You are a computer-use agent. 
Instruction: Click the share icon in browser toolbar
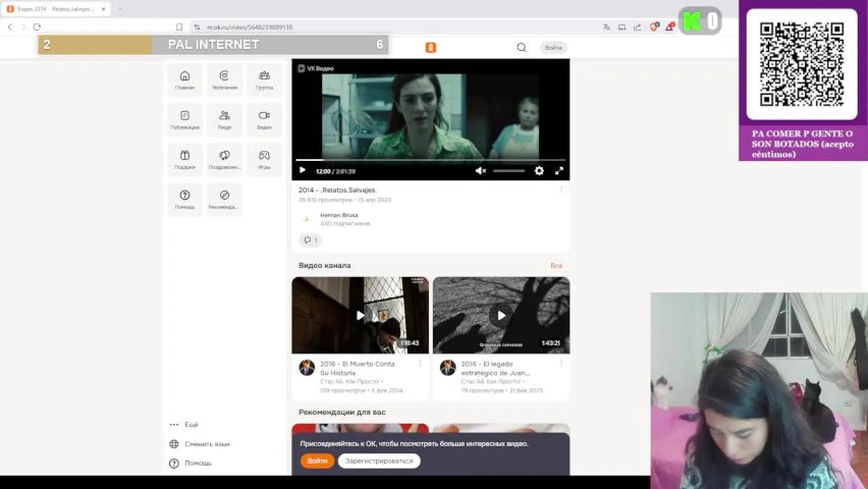click(637, 27)
